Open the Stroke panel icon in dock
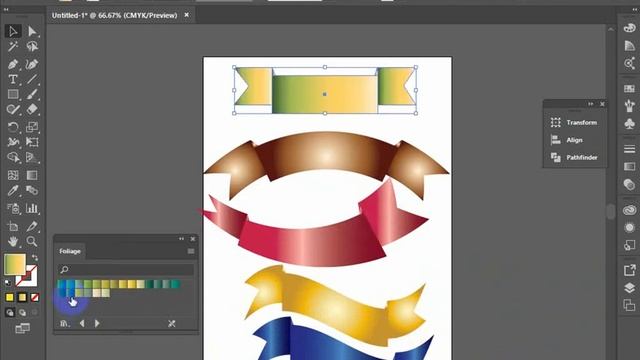This screenshot has width=640, height=360. tap(629, 149)
